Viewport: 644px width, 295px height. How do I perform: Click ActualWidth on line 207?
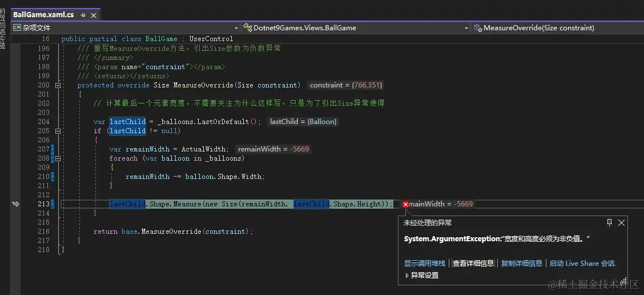tap(204, 149)
